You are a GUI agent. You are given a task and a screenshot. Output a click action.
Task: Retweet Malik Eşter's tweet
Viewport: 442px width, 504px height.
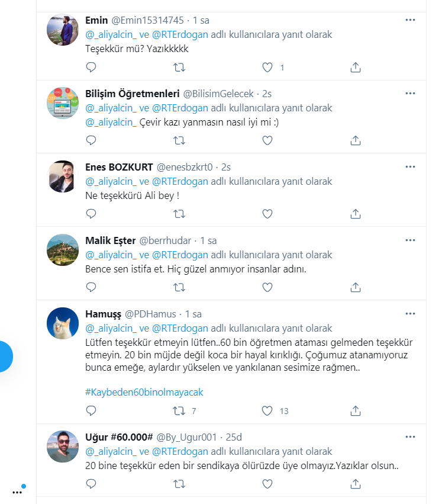tap(179, 287)
